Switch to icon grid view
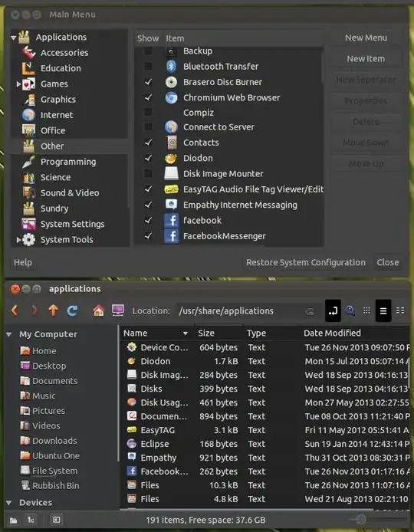Viewport: 414px width, 532px height. 366,310
